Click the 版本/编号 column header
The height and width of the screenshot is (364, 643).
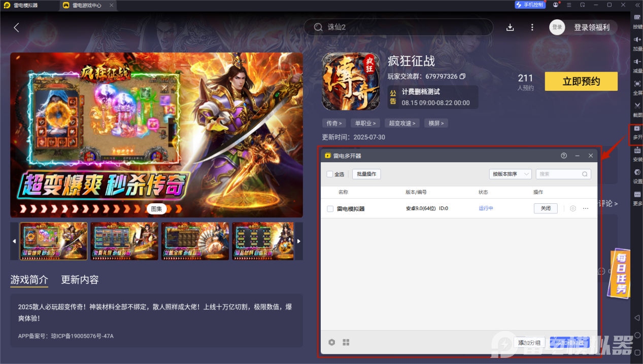pos(416,192)
